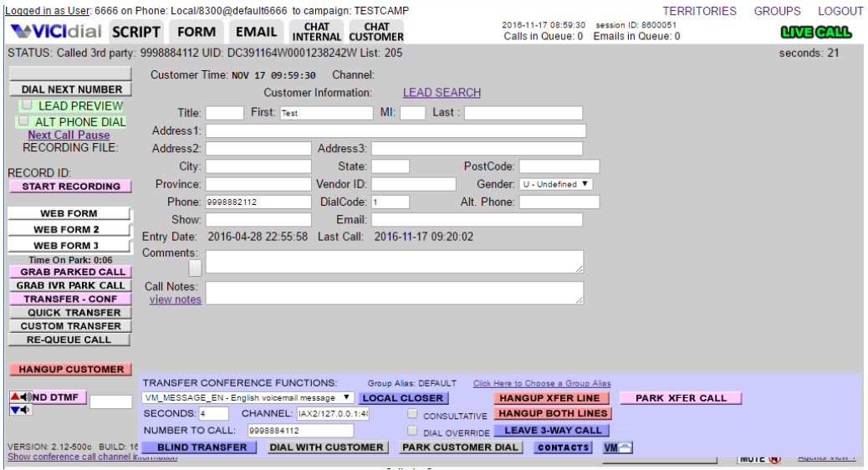Click the small button under Comments
The width and height of the screenshot is (868, 470).
pos(195,268)
